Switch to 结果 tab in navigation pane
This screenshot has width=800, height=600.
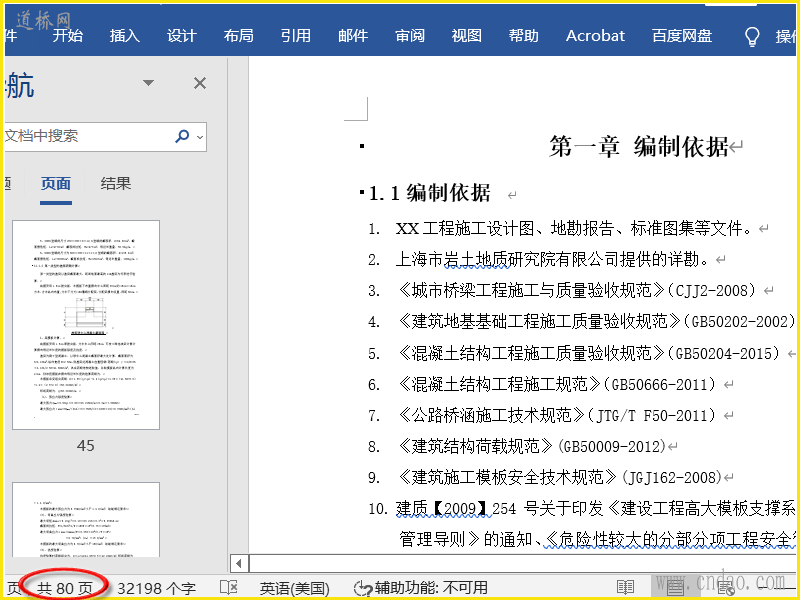click(116, 183)
